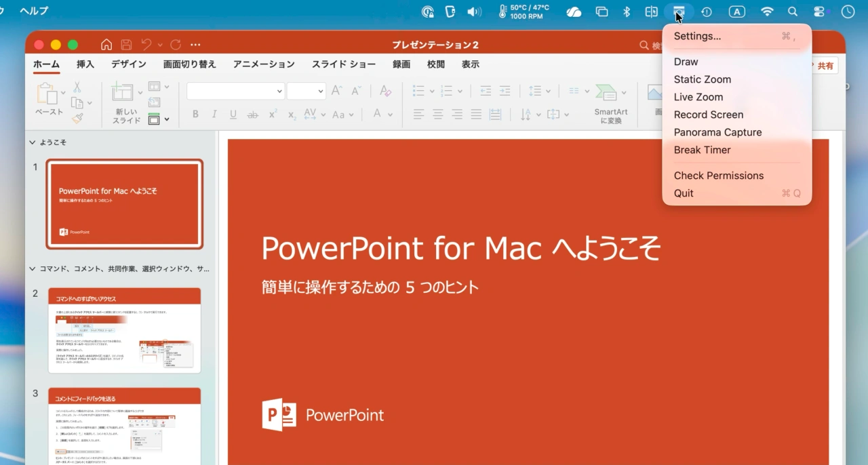Toggle superscript formatting
Viewport: 868px width, 465px height.
click(273, 115)
